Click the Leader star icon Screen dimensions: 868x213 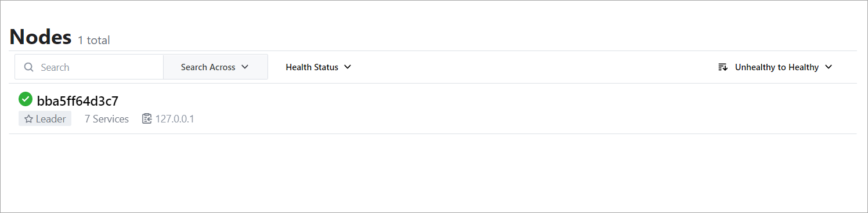click(x=28, y=119)
